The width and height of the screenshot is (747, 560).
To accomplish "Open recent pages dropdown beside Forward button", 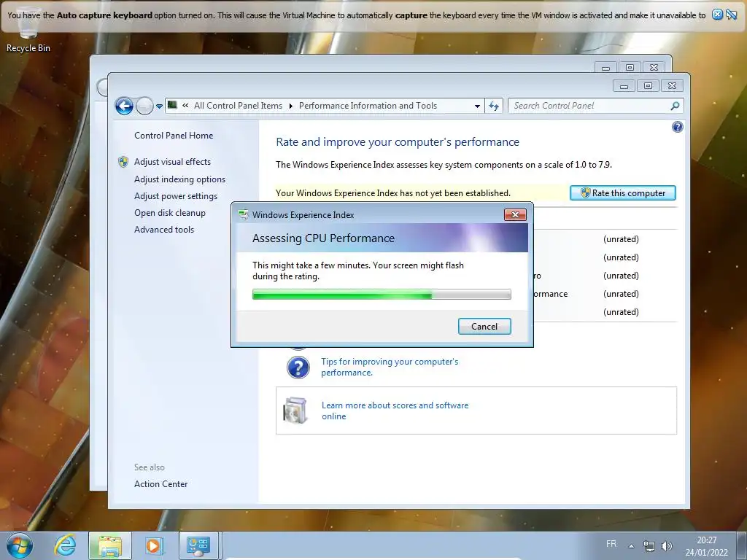I will coord(159,106).
